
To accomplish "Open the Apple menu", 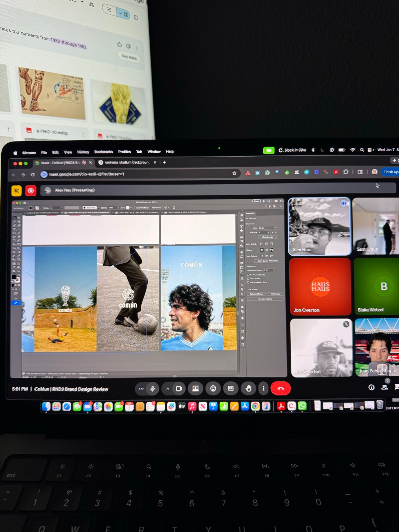I will pos(15,153).
